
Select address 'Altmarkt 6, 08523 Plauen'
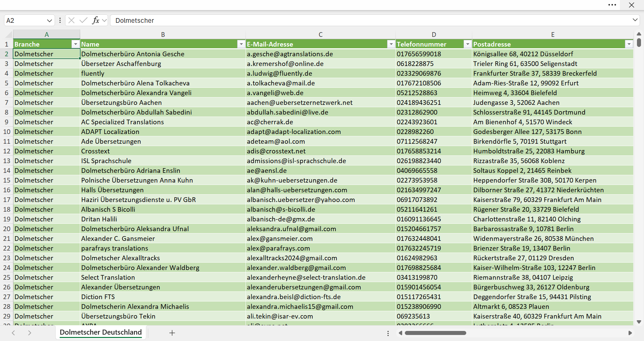pos(553,306)
